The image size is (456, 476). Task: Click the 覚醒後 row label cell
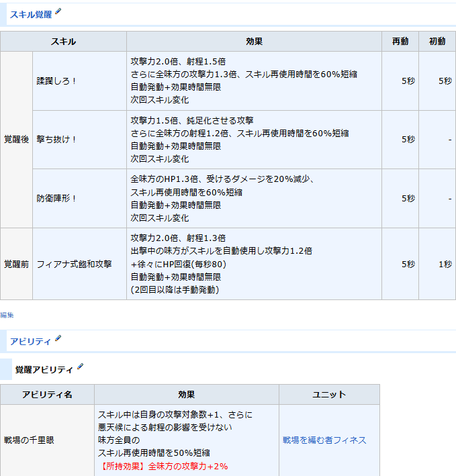(16, 140)
